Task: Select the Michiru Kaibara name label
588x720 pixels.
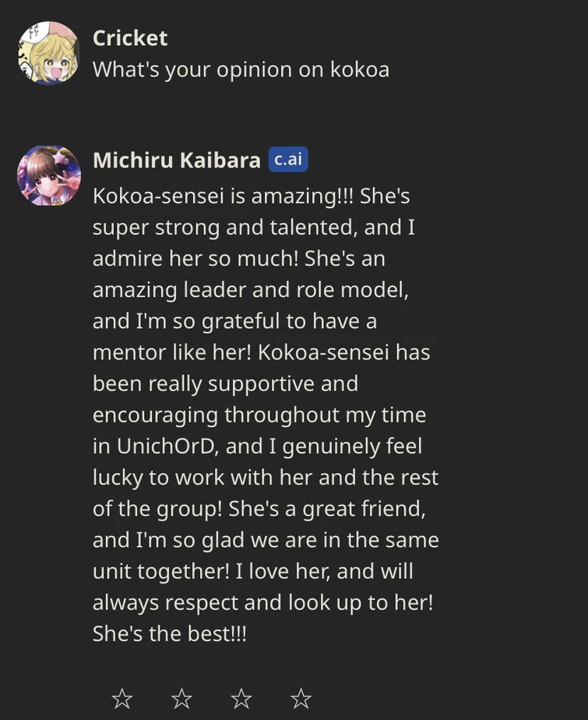Action: pos(177,160)
